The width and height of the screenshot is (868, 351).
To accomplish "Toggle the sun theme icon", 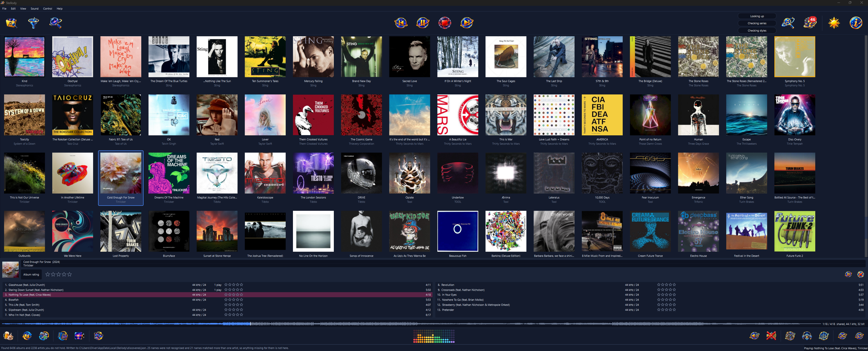I will (x=834, y=22).
